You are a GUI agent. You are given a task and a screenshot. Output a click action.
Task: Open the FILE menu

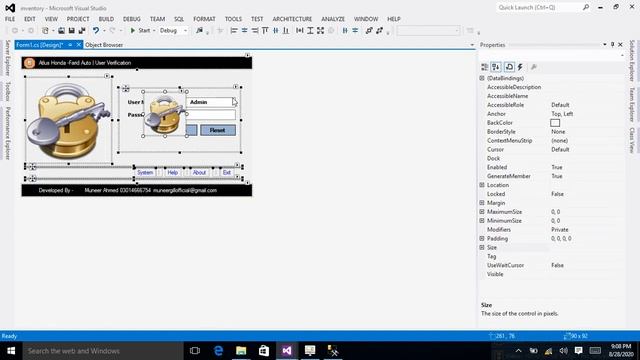[x=10, y=19]
